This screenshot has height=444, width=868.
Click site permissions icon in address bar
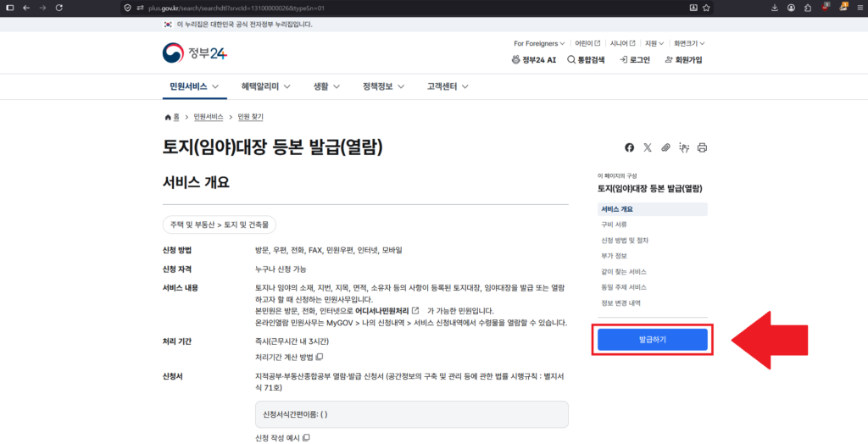[x=140, y=8]
